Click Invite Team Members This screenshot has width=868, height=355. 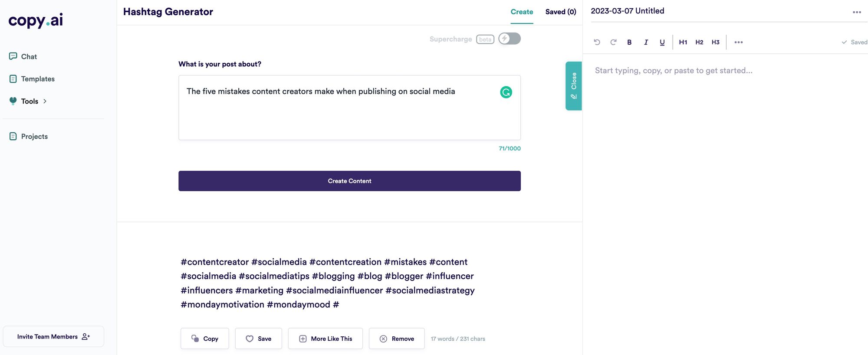53,336
